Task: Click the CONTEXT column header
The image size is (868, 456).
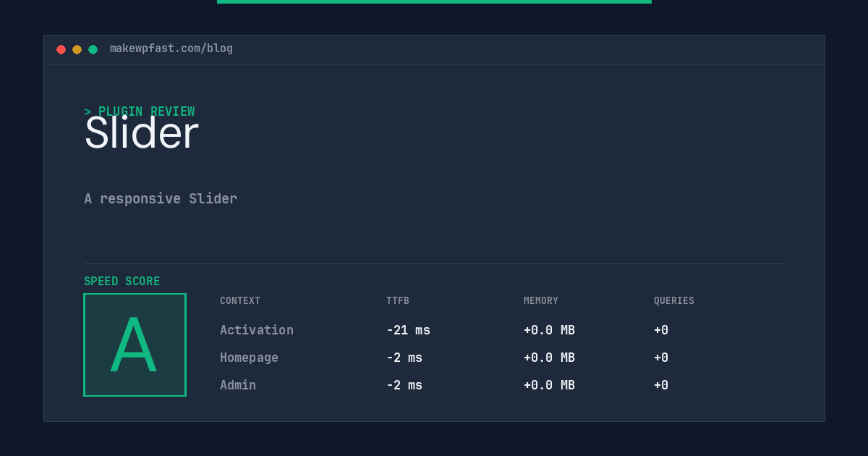Action: (240, 300)
